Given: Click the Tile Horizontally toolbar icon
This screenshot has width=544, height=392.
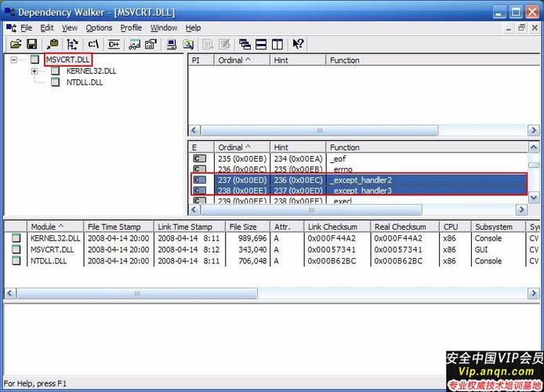Looking at the screenshot, I should pyautogui.click(x=261, y=44).
